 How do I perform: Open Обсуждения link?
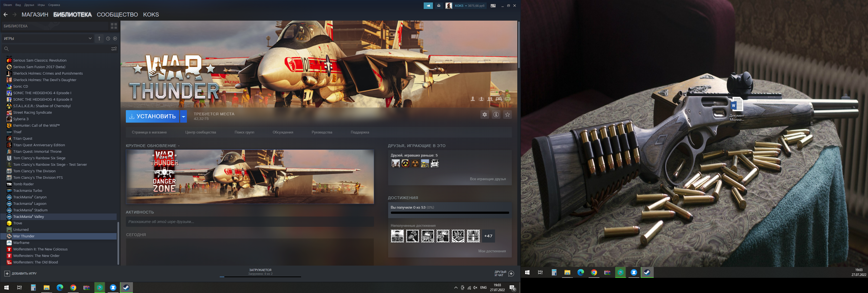pyautogui.click(x=283, y=132)
